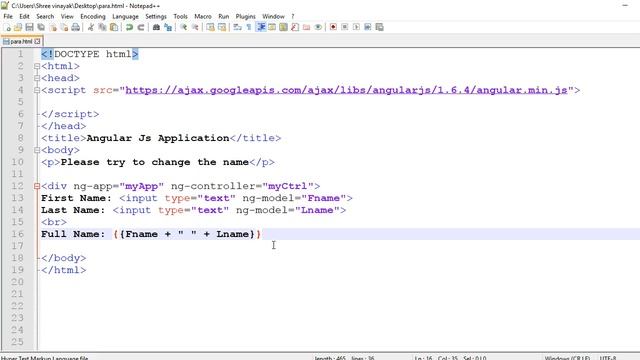This screenshot has height=360, width=640.
Task: Open the Language menu
Action: click(x=125, y=16)
